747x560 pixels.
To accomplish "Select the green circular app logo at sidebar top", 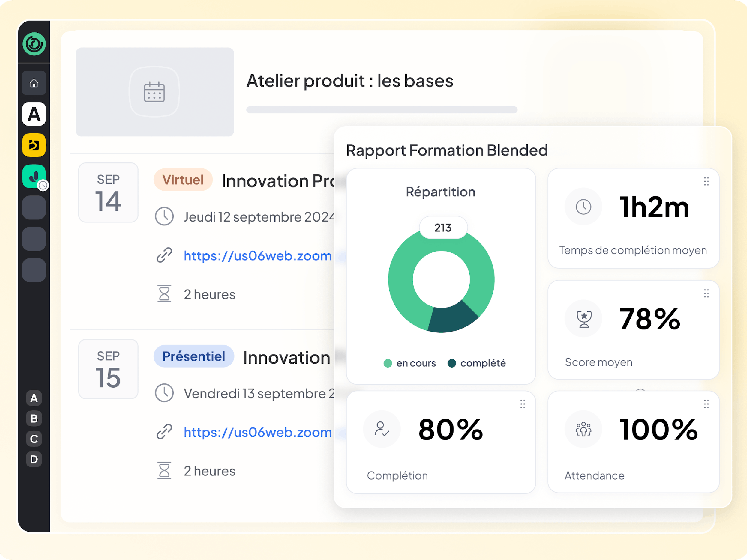I will (x=34, y=44).
